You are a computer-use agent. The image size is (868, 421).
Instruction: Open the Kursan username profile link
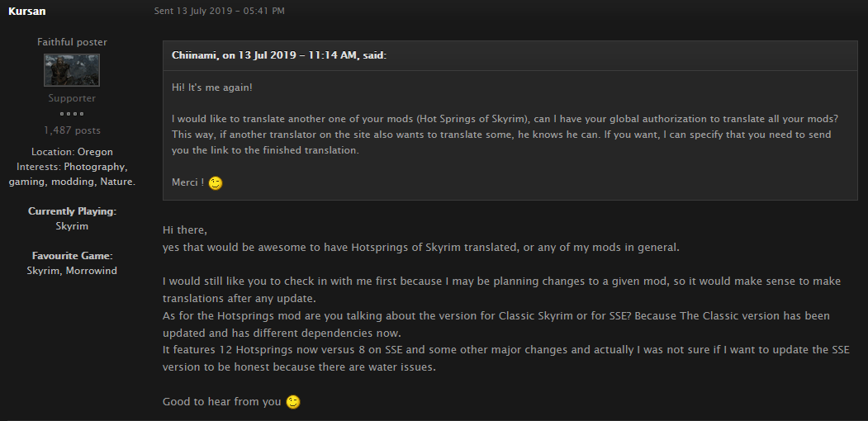(27, 11)
